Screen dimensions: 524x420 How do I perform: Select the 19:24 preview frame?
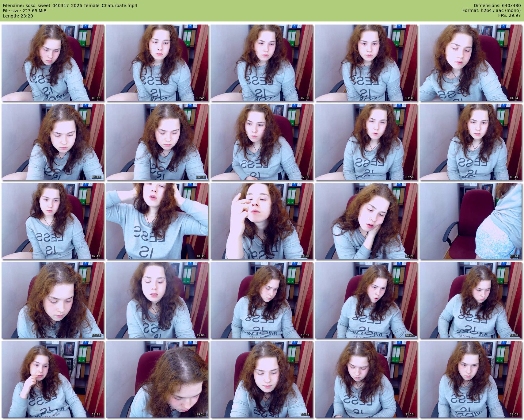click(157, 379)
